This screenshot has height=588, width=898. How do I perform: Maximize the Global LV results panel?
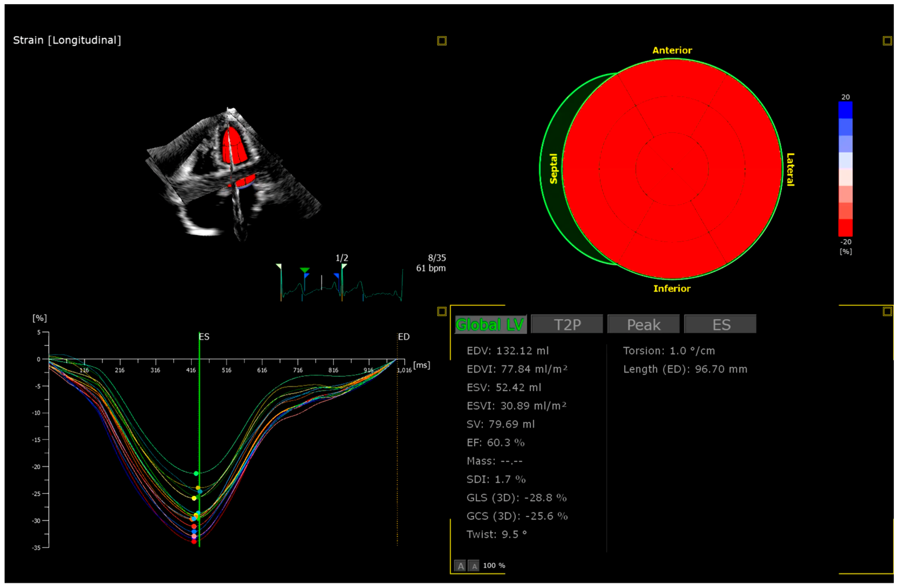(887, 311)
